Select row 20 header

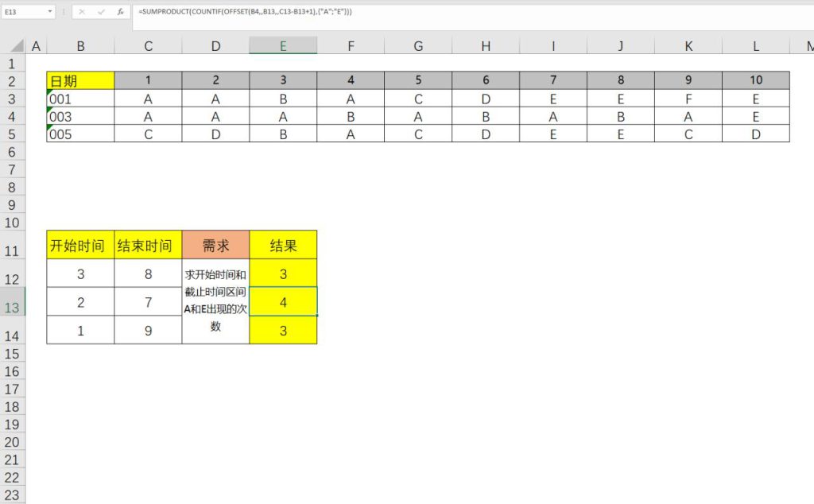pyautogui.click(x=12, y=442)
